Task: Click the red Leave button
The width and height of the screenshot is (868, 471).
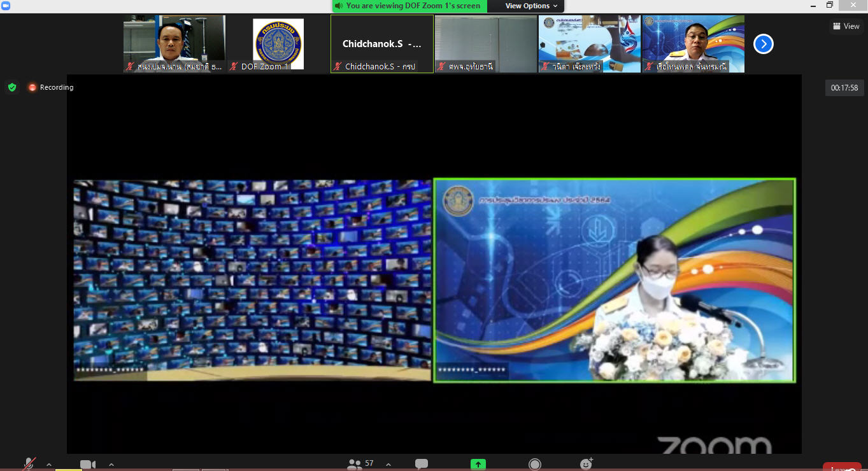Action: tap(842, 467)
